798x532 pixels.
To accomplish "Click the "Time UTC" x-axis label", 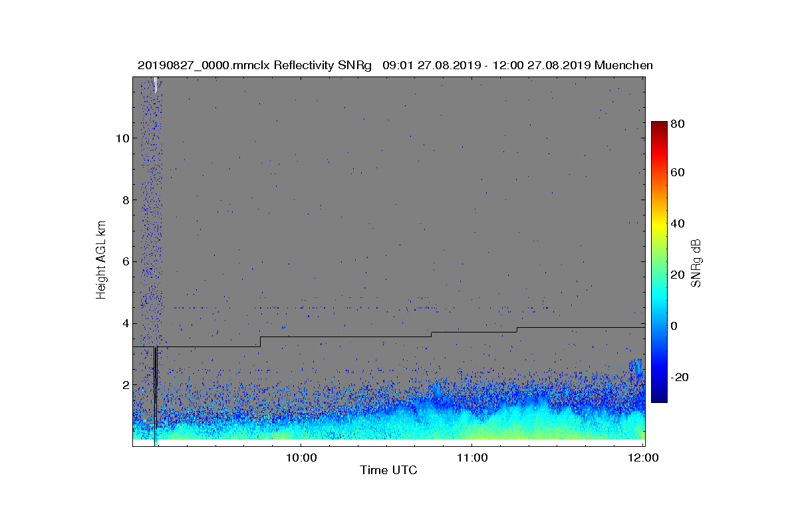I will (389, 470).
